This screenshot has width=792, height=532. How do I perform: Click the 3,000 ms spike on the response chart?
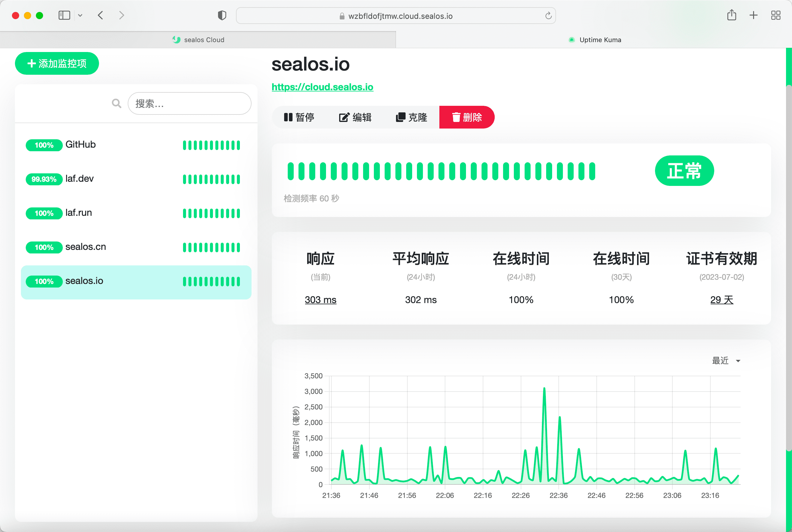point(544,389)
